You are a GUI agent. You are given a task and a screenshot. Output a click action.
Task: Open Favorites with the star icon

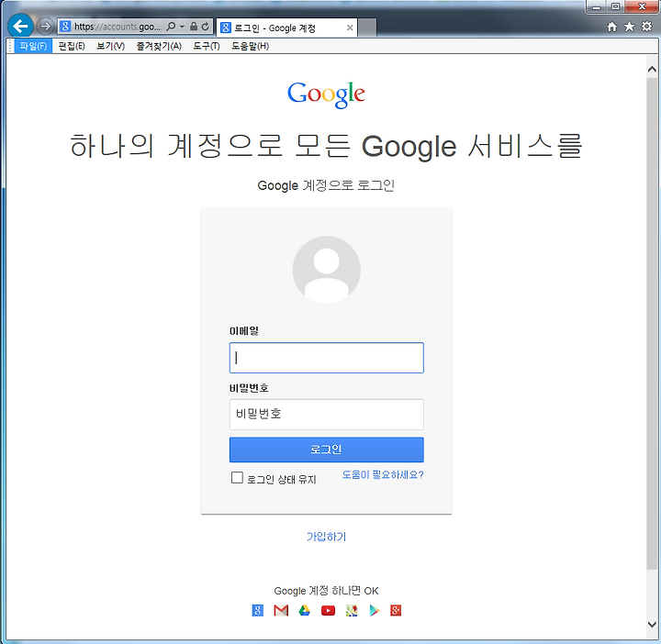pos(629,27)
